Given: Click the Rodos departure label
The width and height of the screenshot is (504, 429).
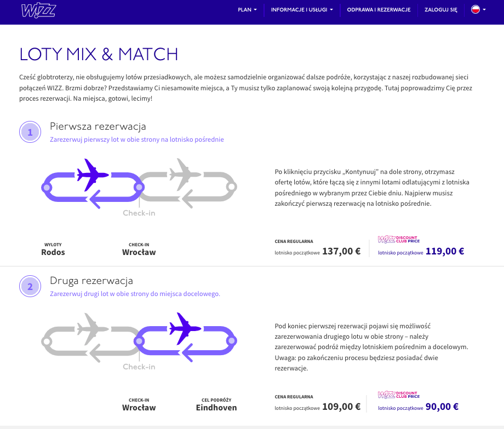Looking at the screenshot, I should coord(53,252).
